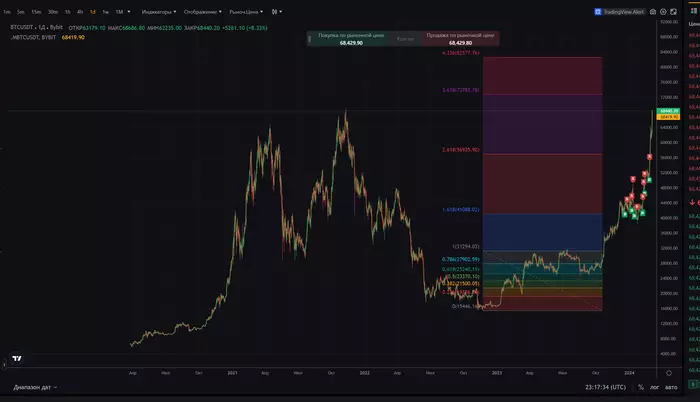Open the Индикаторы dropdown

(159, 12)
